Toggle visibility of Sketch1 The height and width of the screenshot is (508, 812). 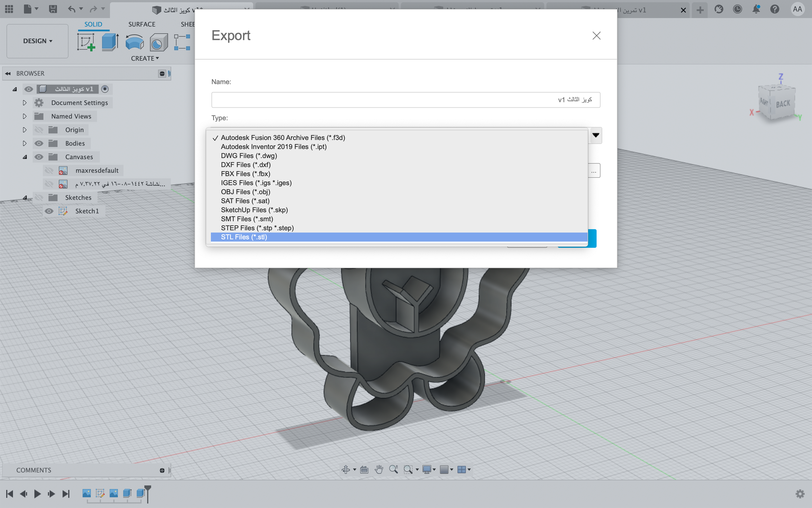49,211
